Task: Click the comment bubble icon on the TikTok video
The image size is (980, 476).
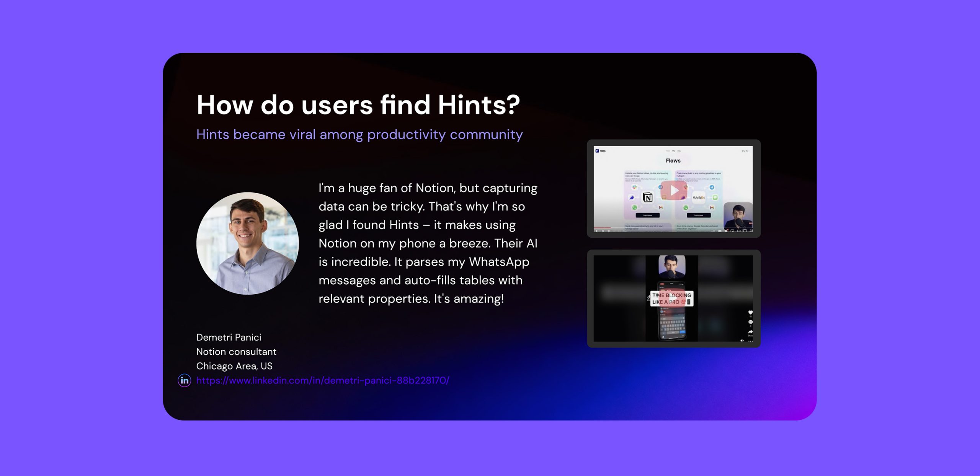Action: [750, 322]
